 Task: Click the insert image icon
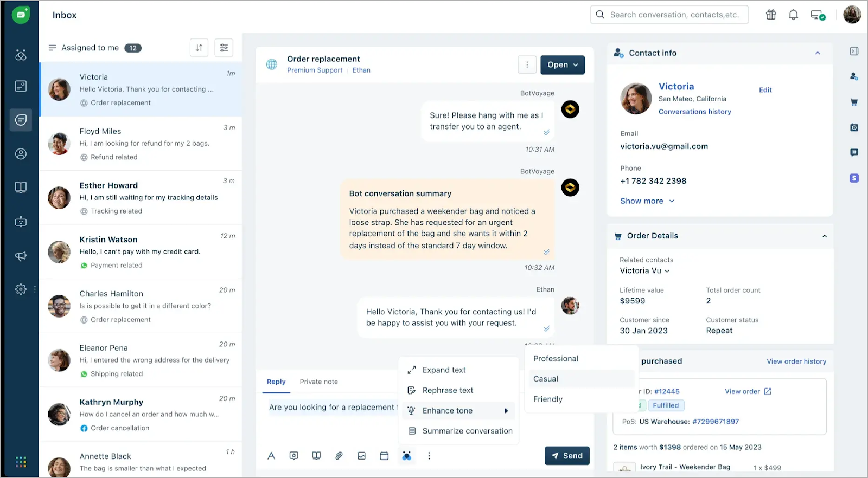point(361,456)
